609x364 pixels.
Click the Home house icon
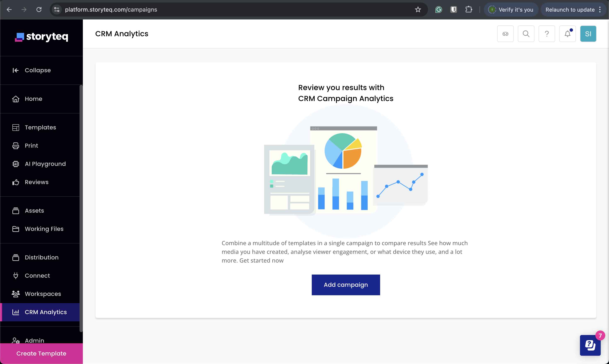coord(16,99)
